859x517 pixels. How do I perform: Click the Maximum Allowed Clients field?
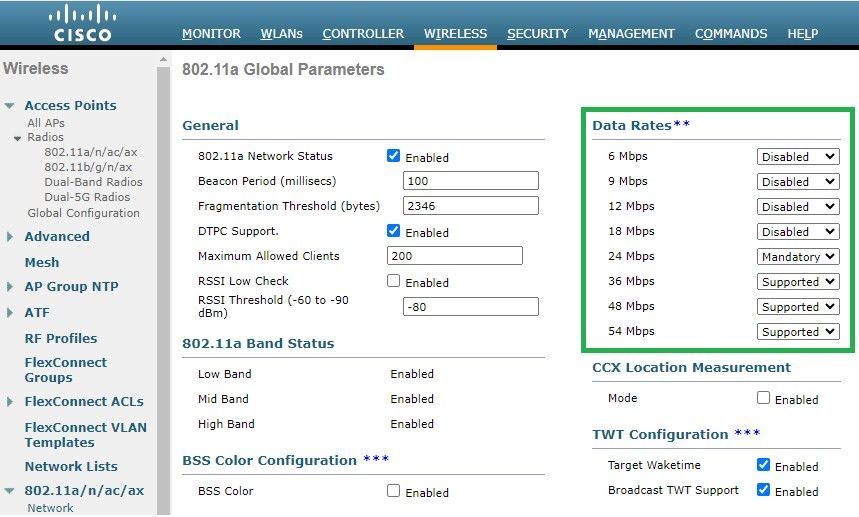point(455,256)
